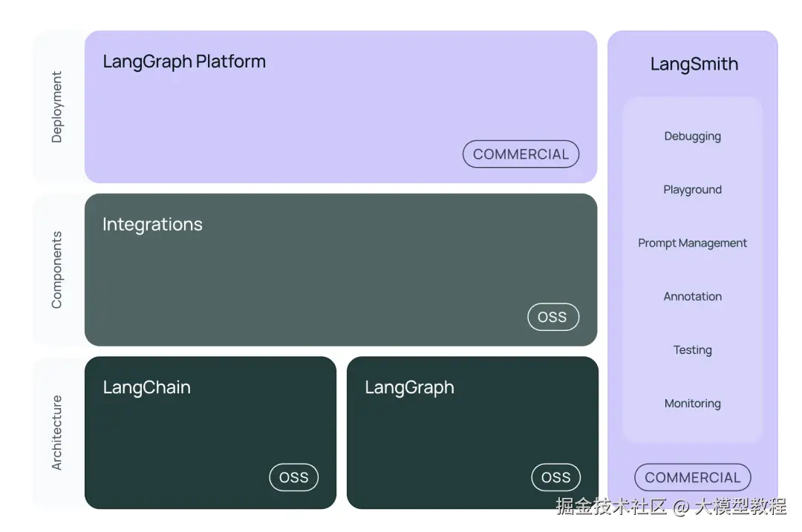The width and height of the screenshot is (802, 532).
Task: Select the vertical Deployment label
Action: [x=57, y=107]
